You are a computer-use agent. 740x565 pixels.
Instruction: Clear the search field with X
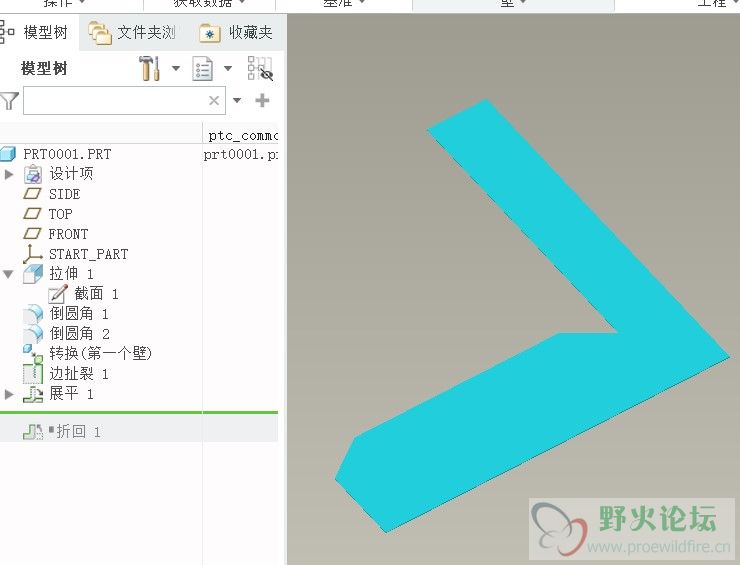214,100
